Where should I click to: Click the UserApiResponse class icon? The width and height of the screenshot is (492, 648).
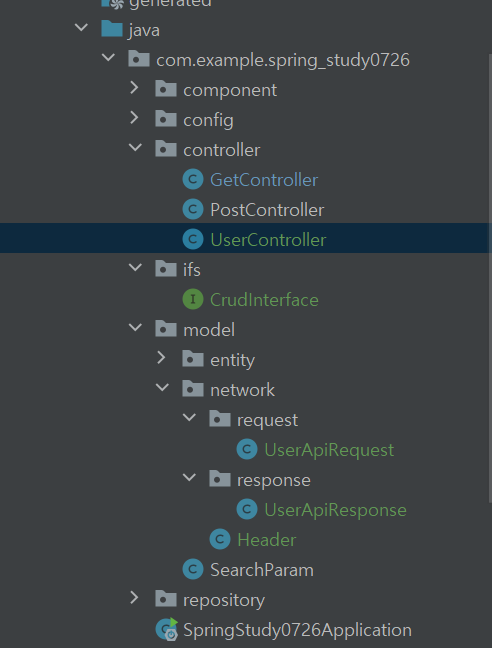(x=247, y=509)
